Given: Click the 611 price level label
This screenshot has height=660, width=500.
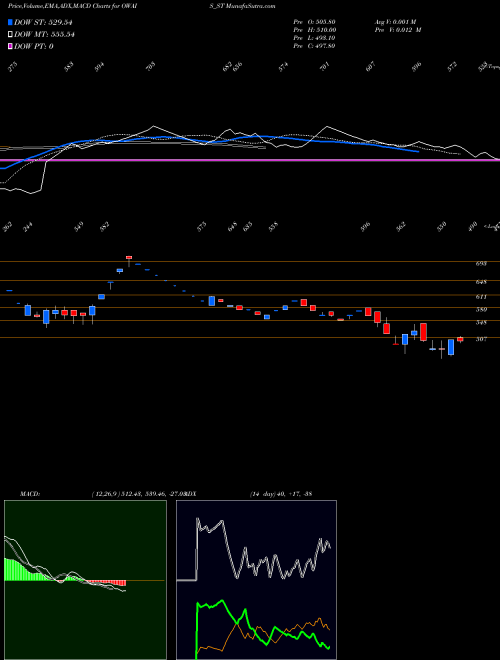Looking at the screenshot, I should 481,297.
